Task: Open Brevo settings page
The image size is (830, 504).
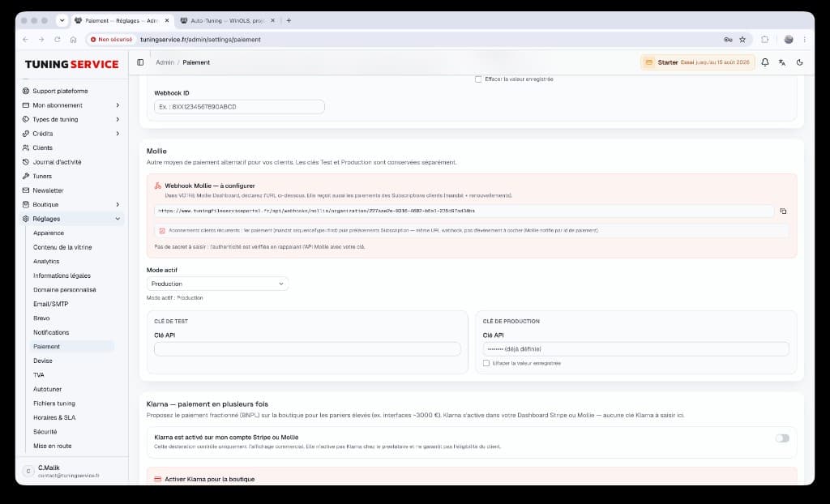Action: point(41,318)
